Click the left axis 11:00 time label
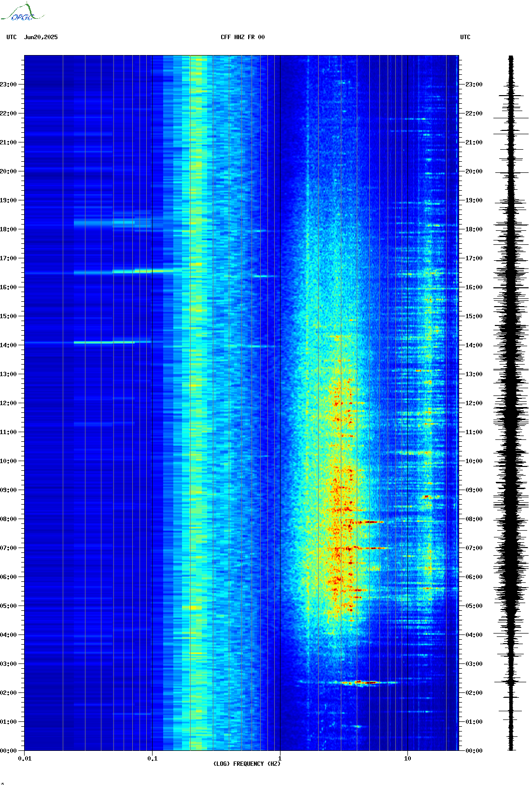The height and width of the screenshot is (789, 532). click(8, 432)
